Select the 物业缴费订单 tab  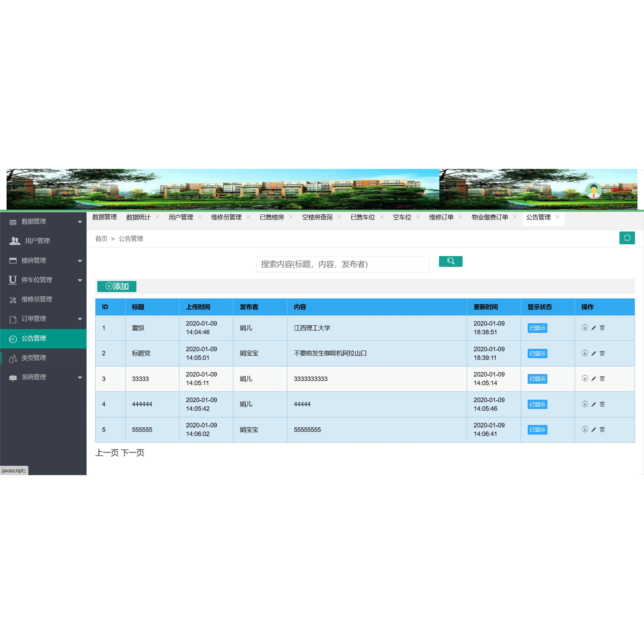coord(490,217)
